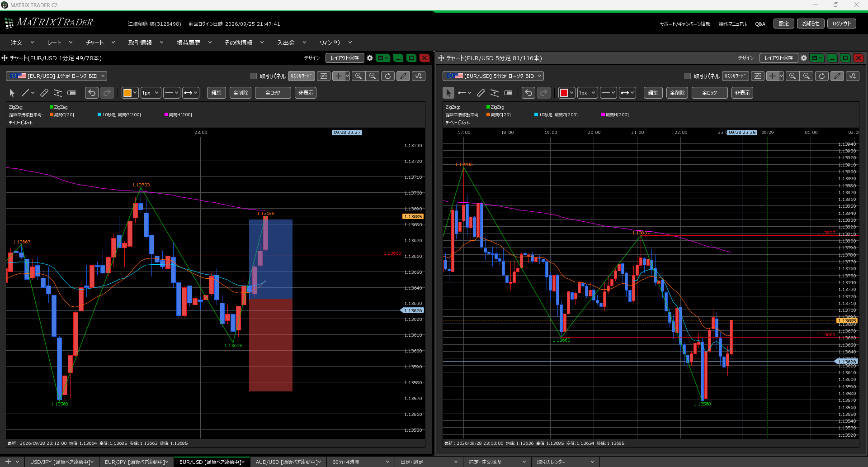
Task: Add a new tab with the bottom-bar plus
Action: coord(8,462)
